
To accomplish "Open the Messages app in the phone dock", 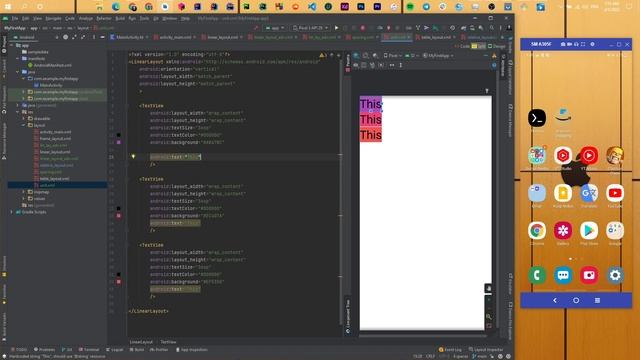I will (x=563, y=275).
